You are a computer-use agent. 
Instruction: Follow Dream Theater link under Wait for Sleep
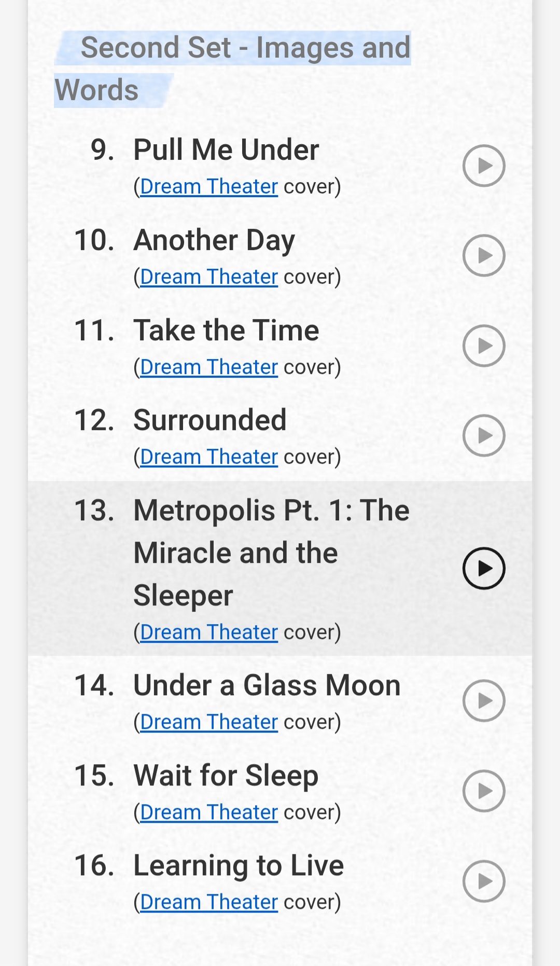pyautogui.click(x=209, y=812)
